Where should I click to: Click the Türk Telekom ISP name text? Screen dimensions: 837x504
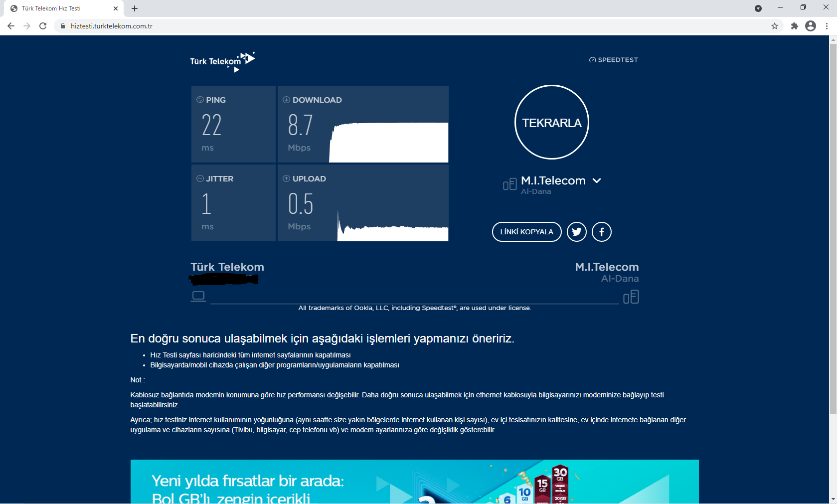coord(227,267)
